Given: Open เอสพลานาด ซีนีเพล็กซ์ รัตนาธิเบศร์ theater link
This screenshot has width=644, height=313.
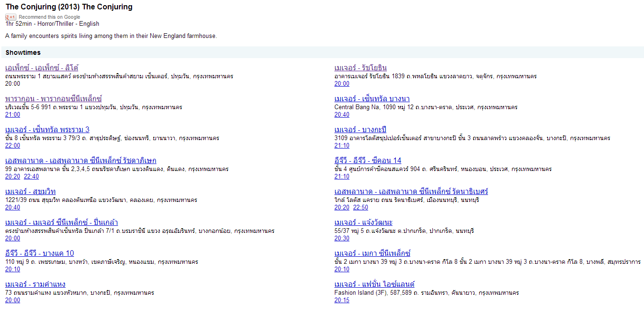Looking at the screenshot, I should [x=411, y=191].
